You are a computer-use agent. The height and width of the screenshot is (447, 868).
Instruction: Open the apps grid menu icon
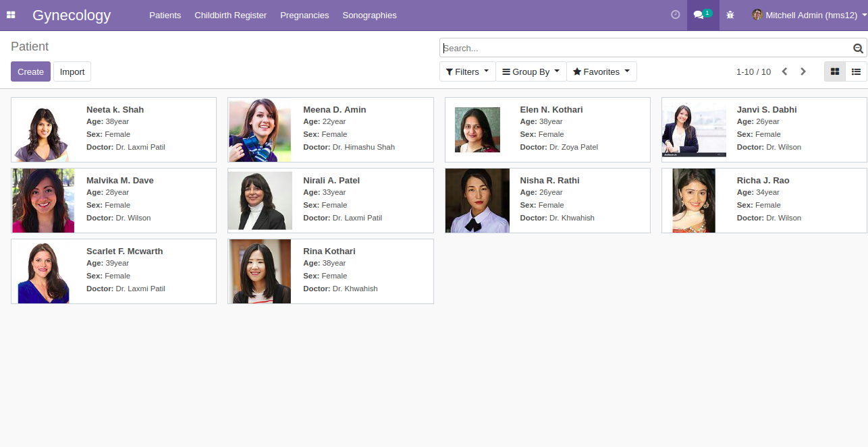tap(11, 15)
